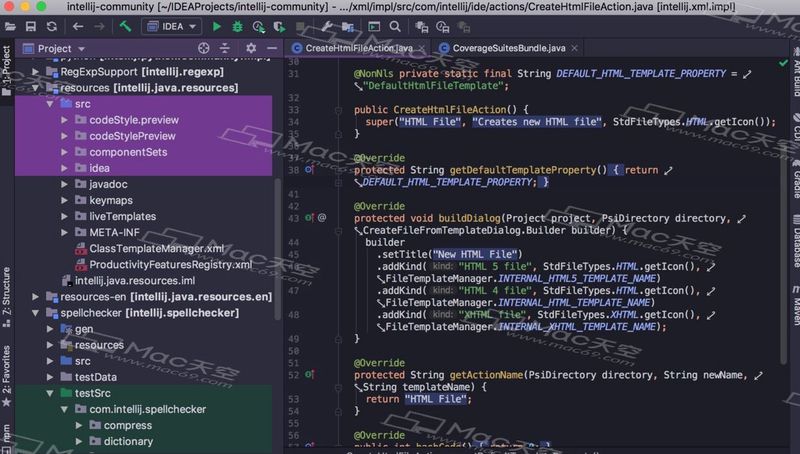Click the "New HTML File" string in editor
The height and width of the screenshot is (454, 800).
point(474,254)
